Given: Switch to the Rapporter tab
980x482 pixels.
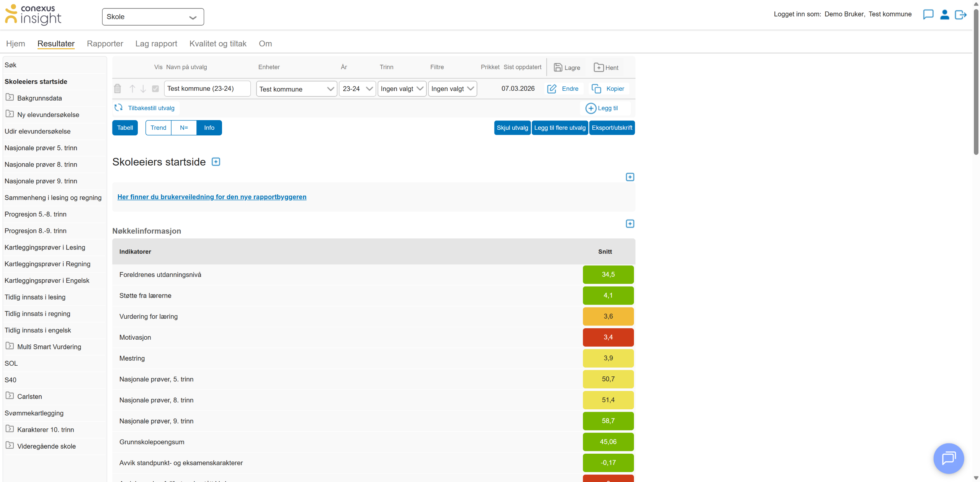Looking at the screenshot, I should tap(105, 44).
